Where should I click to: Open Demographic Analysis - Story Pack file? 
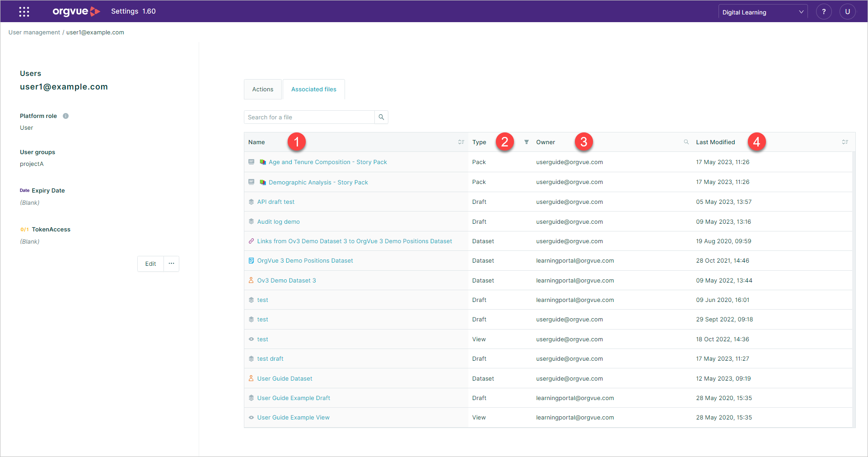click(x=318, y=183)
